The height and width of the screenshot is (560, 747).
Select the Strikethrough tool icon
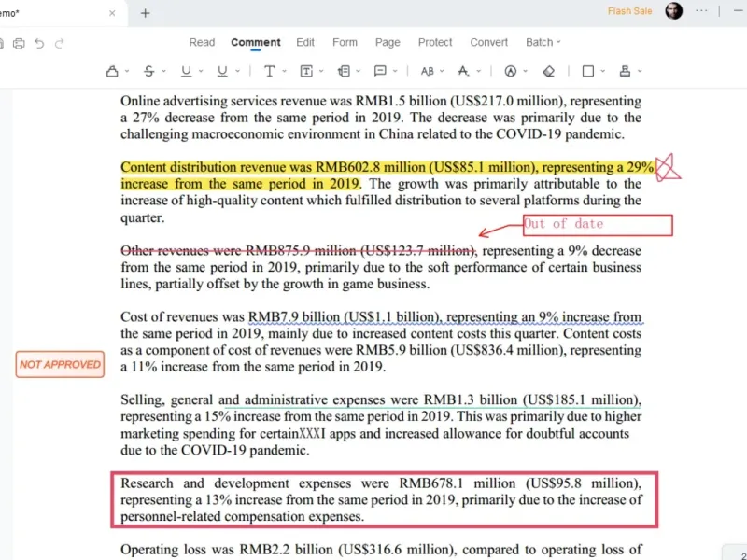pyautogui.click(x=149, y=72)
